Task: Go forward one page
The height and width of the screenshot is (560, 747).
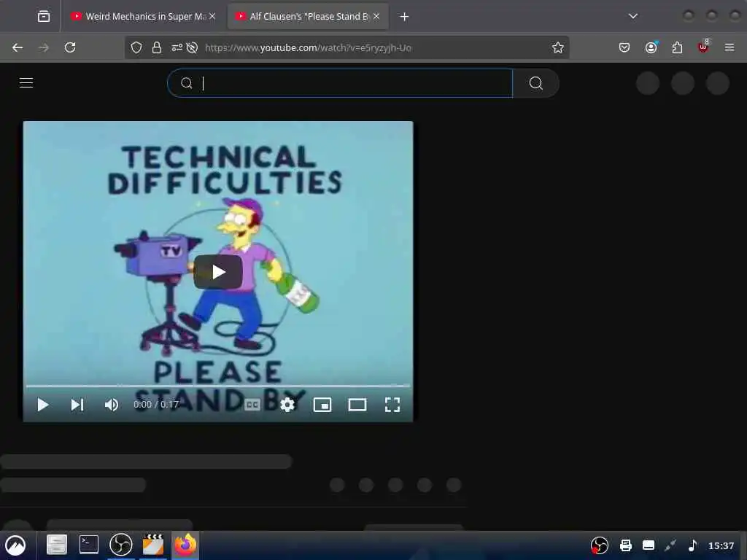Action: pos(43,47)
